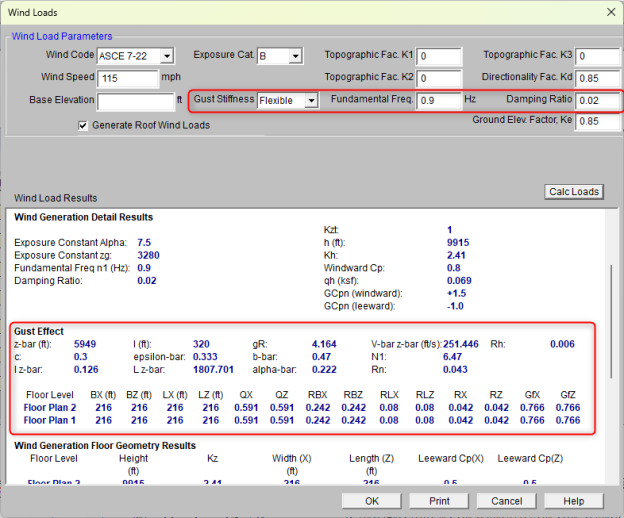This screenshot has width=624, height=518.
Task: Edit Topographic Fac. K2 value
Action: click(438, 78)
